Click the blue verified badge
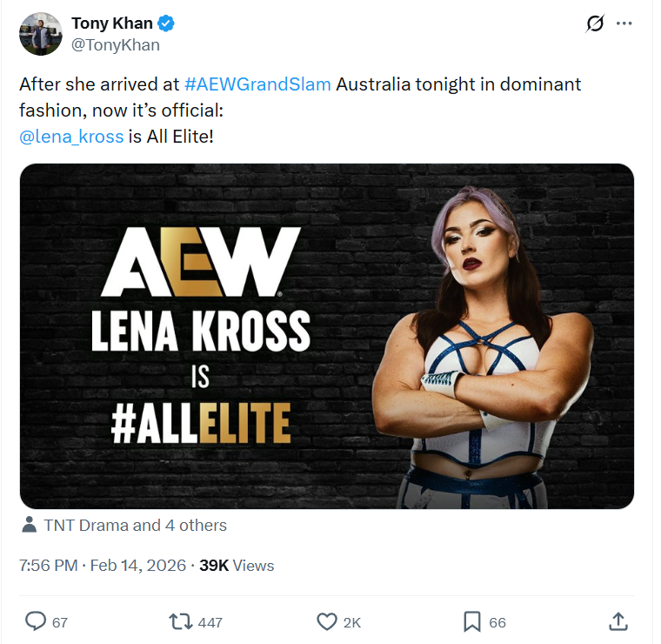The height and width of the screenshot is (644, 661). pos(164,23)
